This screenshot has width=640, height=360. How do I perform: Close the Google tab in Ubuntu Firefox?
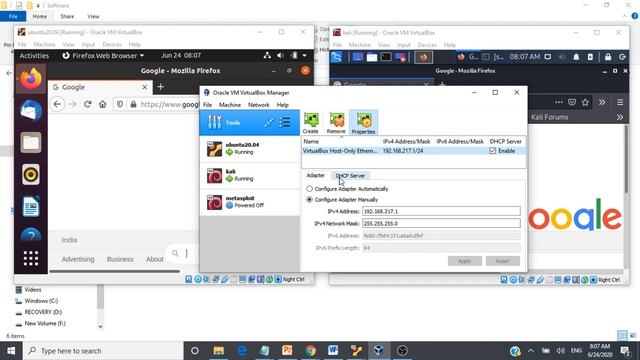[144, 87]
